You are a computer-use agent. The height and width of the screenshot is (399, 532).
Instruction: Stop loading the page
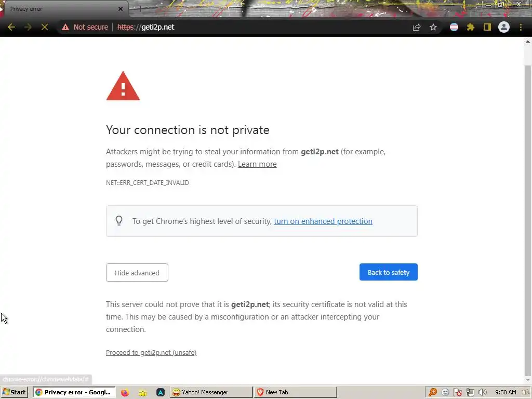(x=45, y=27)
